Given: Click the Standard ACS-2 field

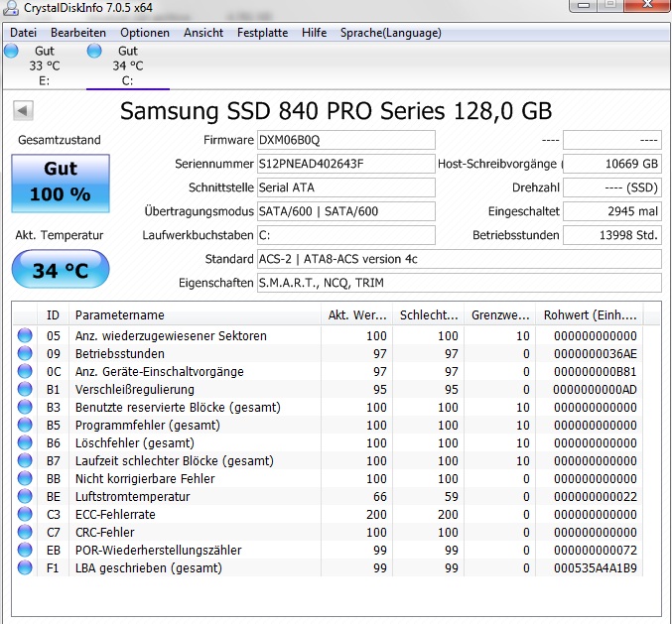Looking at the screenshot, I should click(460, 259).
